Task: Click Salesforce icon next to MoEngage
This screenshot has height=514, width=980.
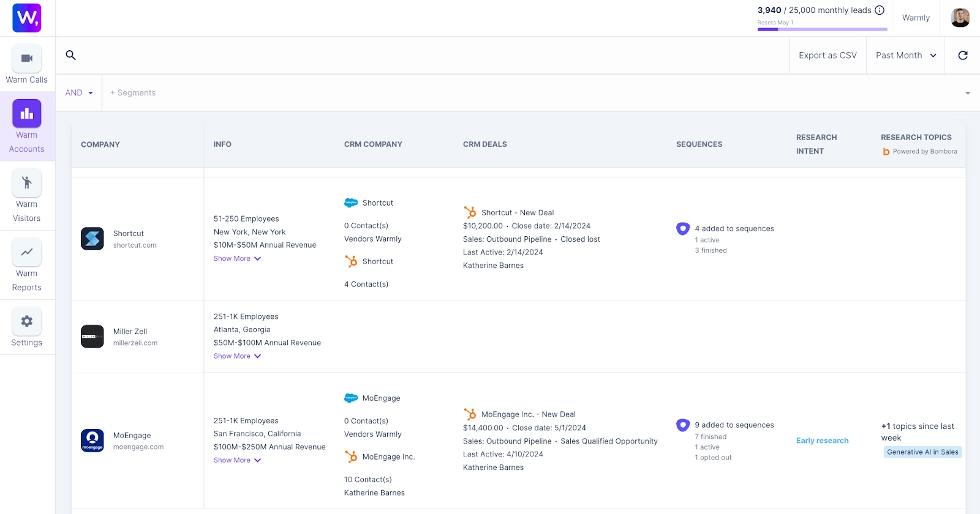Action: click(351, 398)
